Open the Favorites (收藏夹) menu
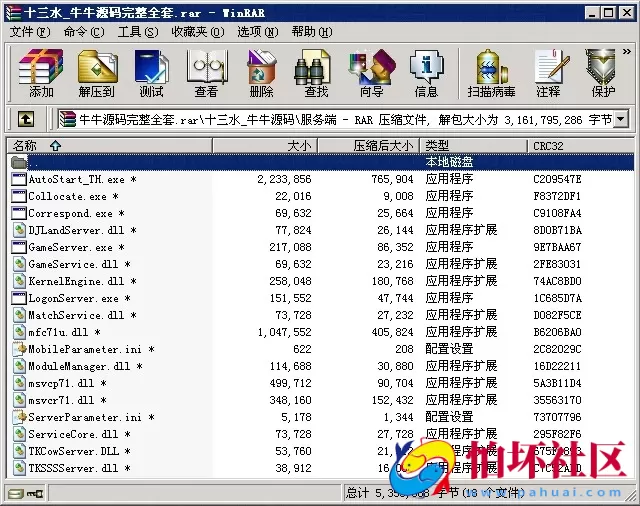The width and height of the screenshot is (640, 506). pos(198,32)
